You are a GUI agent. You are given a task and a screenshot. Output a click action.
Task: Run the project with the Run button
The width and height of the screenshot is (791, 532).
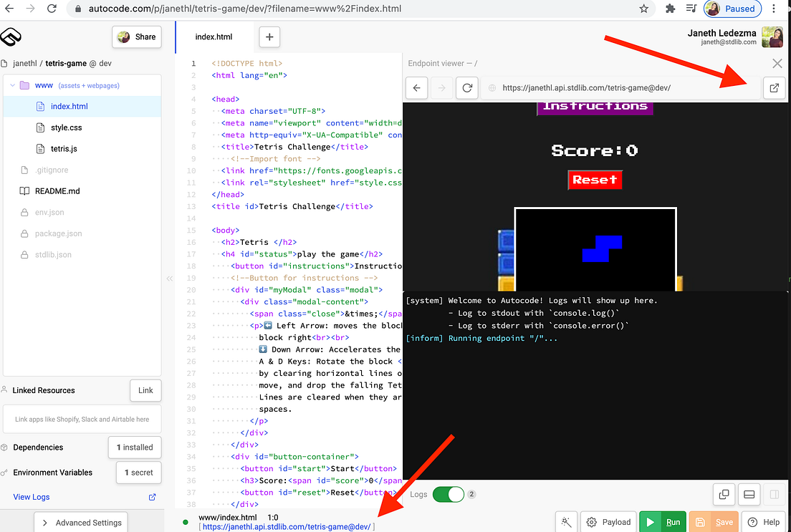662,521
